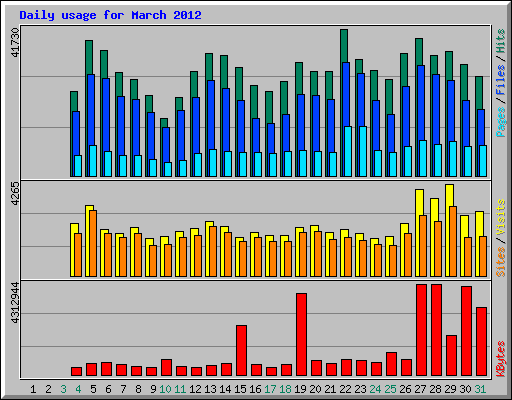This screenshot has width=512, height=400.
Task: Click the 'Sites / Visits' legend label
Action: click(x=501, y=238)
